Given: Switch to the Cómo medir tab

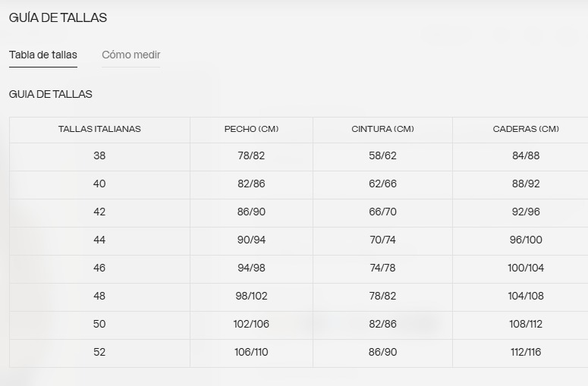Looking at the screenshot, I should point(130,55).
